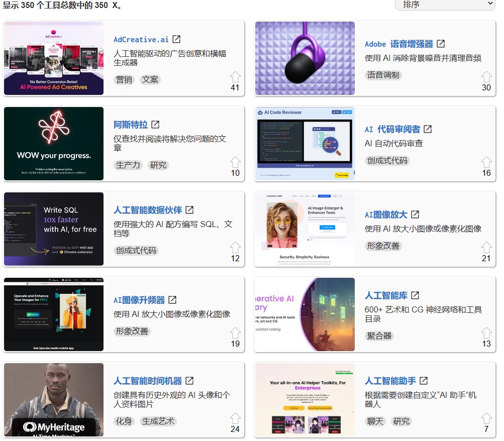The height and width of the screenshot is (441, 504).
Task: Click the 显示 350 个工具 results count text
Action: click(62, 5)
